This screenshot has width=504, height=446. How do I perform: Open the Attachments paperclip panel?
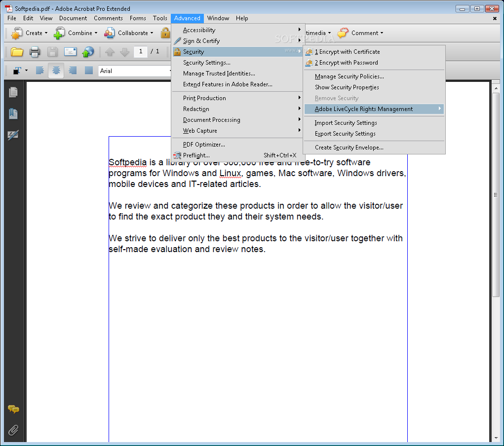click(13, 430)
